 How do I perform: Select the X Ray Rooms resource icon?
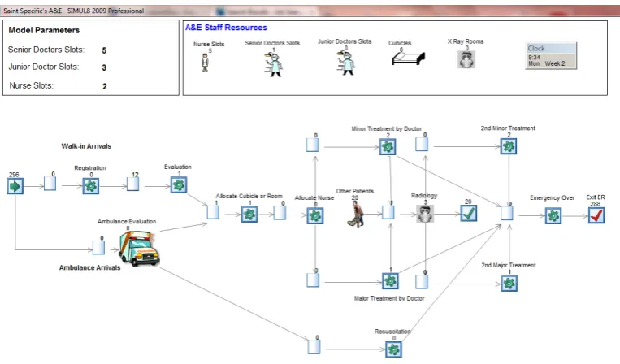coord(466,59)
